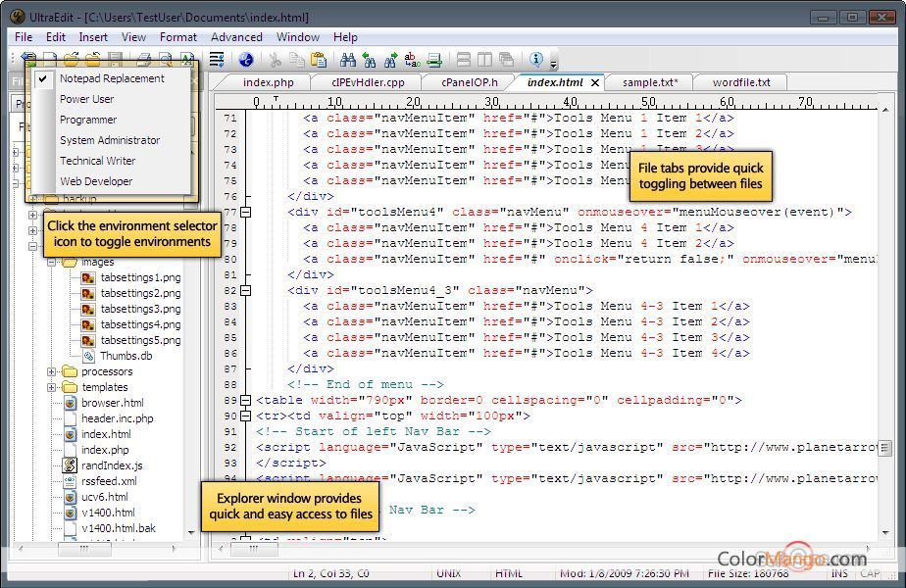Select the Technical Writer environment
This screenshot has height=588, width=906.
[112, 161]
